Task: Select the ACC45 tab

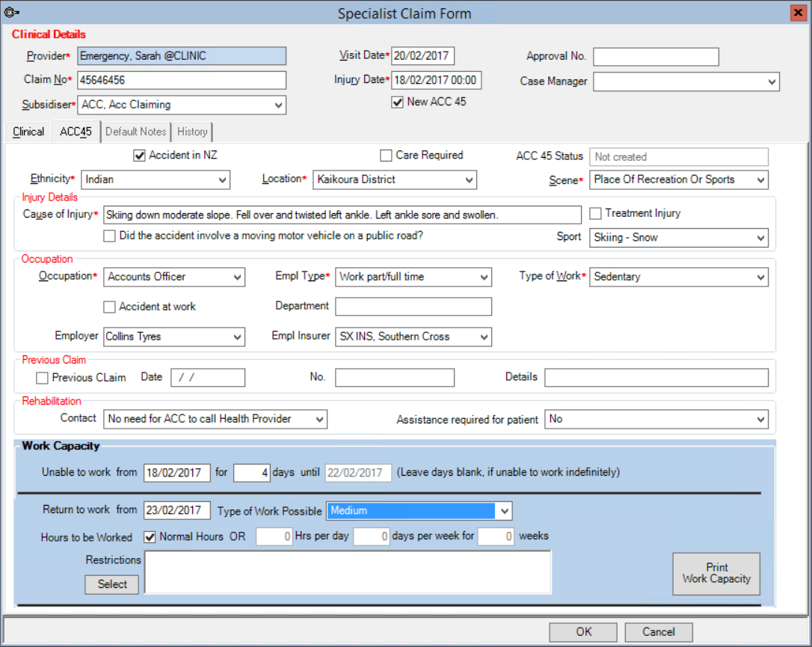Action: [x=76, y=132]
